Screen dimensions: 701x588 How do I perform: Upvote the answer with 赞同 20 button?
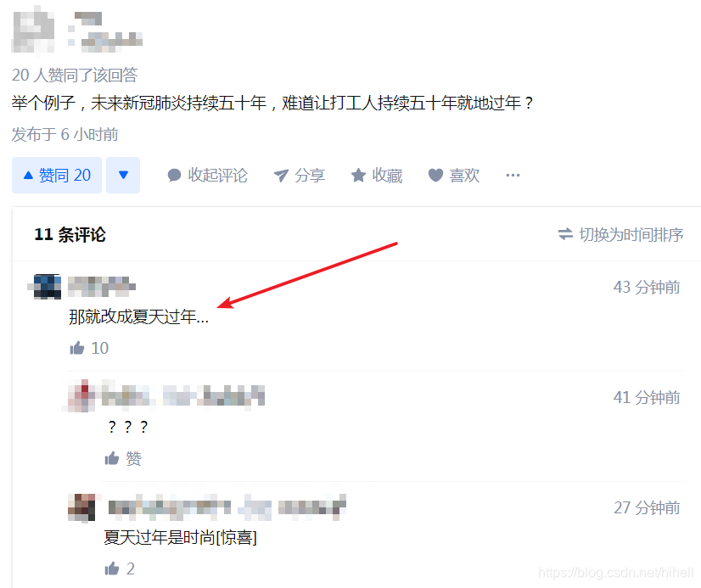click(57, 175)
